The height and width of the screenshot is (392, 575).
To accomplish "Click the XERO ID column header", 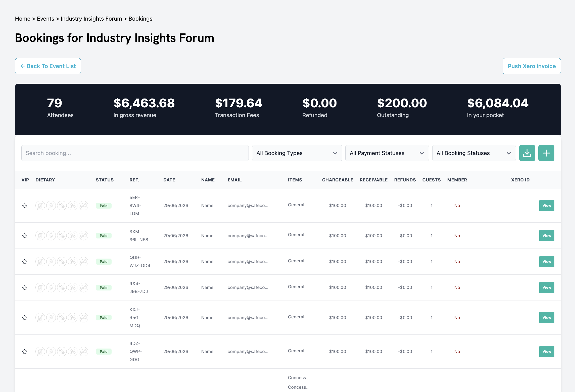I will point(520,180).
